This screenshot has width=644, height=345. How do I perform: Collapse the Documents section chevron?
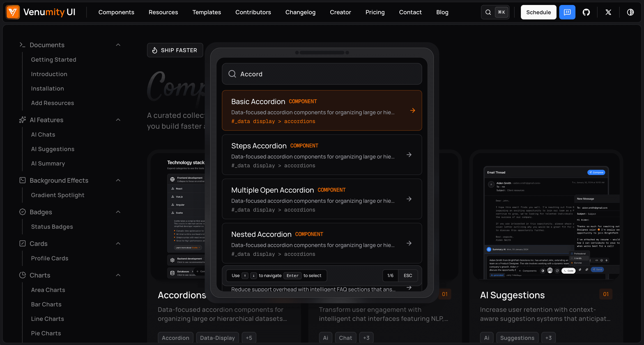click(118, 45)
